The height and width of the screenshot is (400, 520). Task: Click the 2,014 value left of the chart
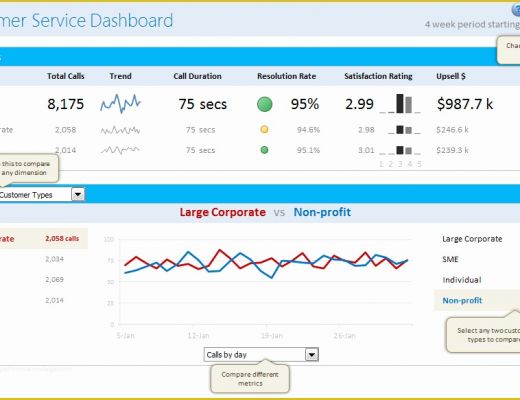[54, 300]
